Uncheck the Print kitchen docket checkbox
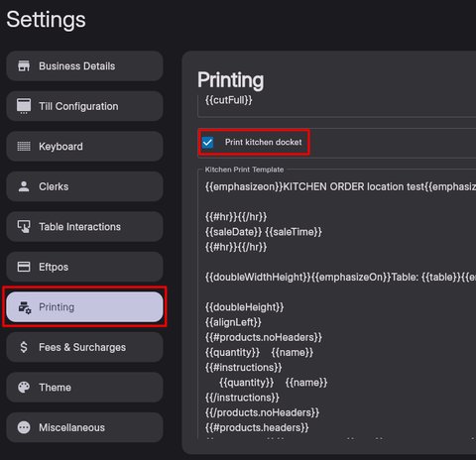The image size is (476, 460). point(207,143)
